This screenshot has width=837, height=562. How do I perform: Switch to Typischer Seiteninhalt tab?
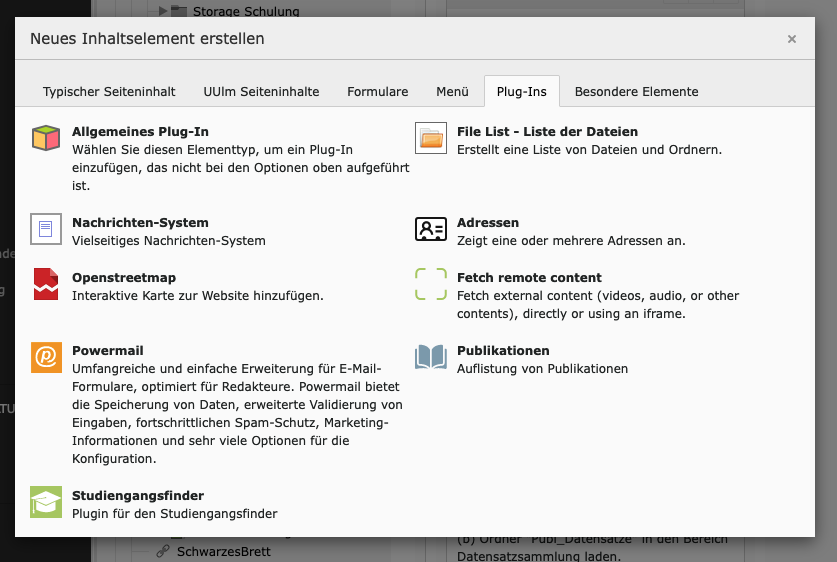point(109,91)
